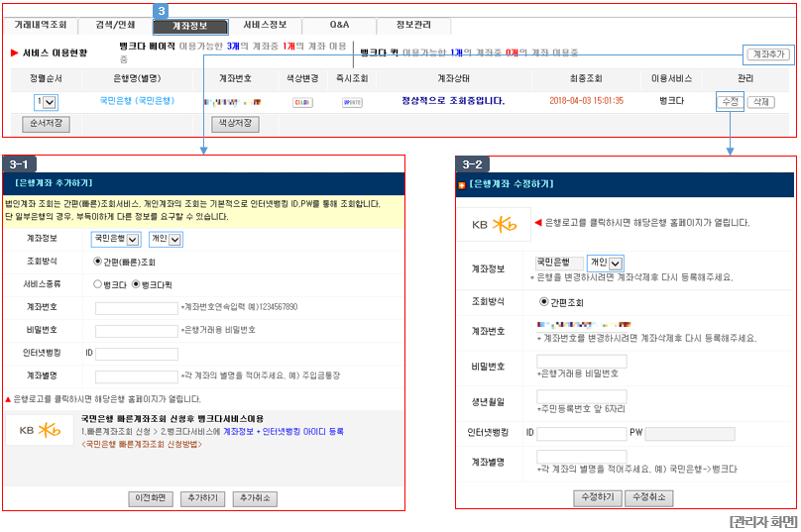Click 정상적으로 조회중입니다. status text

[x=453, y=101]
